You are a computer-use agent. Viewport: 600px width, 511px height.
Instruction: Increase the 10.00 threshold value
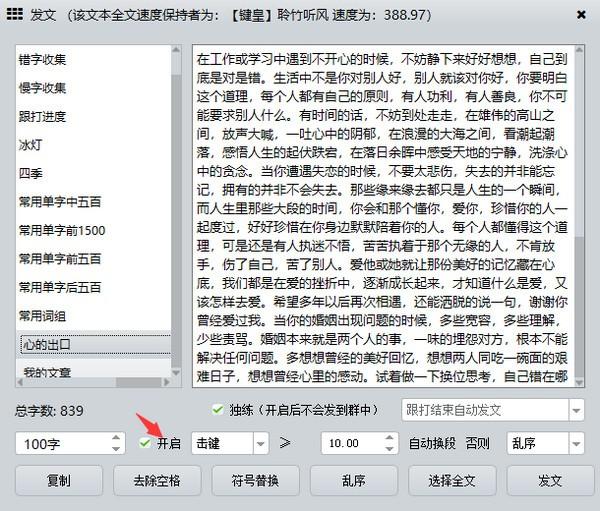[389, 438]
